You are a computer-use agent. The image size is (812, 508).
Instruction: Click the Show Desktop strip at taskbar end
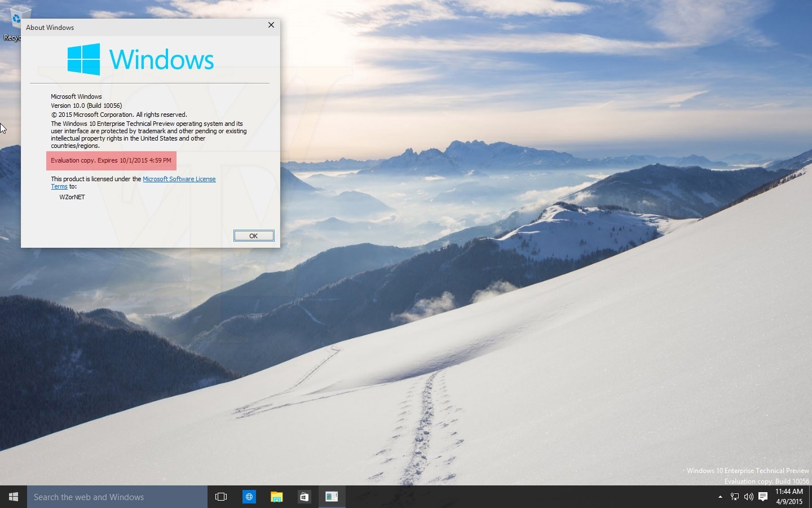point(810,497)
